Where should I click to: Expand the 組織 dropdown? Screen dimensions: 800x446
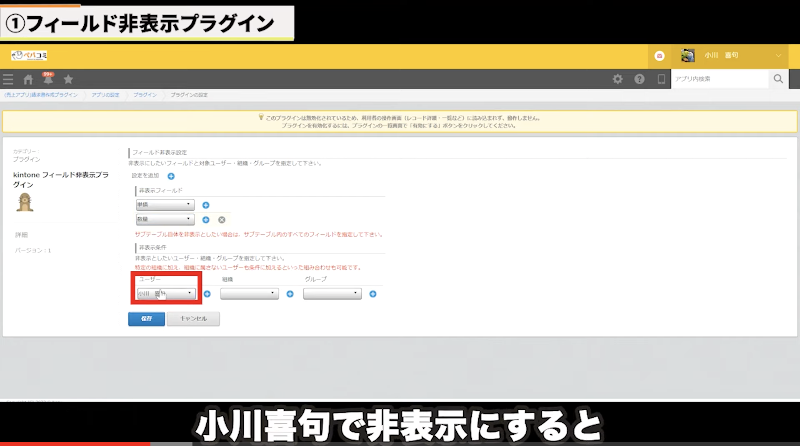(249, 294)
